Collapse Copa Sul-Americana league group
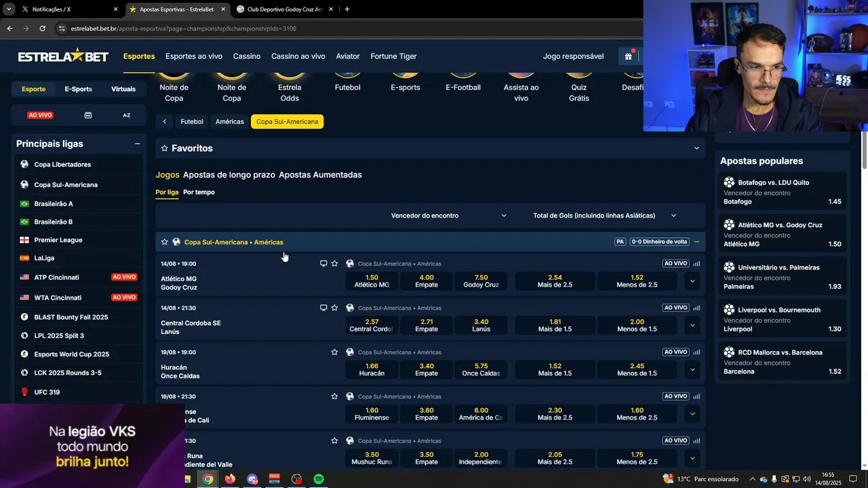Image resolution: width=868 pixels, height=488 pixels. click(696, 242)
